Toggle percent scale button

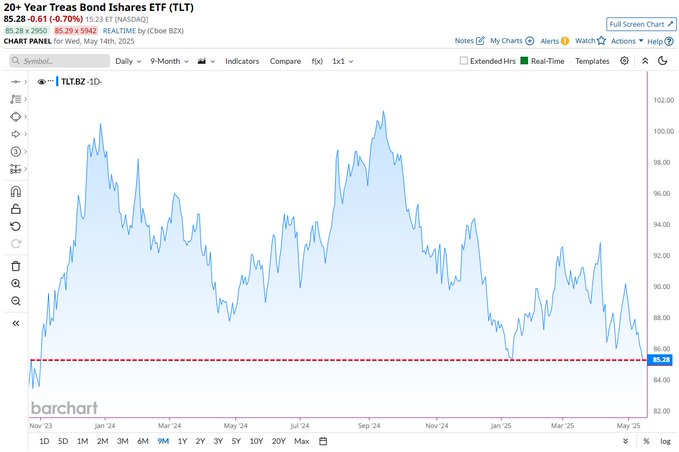tap(646, 441)
